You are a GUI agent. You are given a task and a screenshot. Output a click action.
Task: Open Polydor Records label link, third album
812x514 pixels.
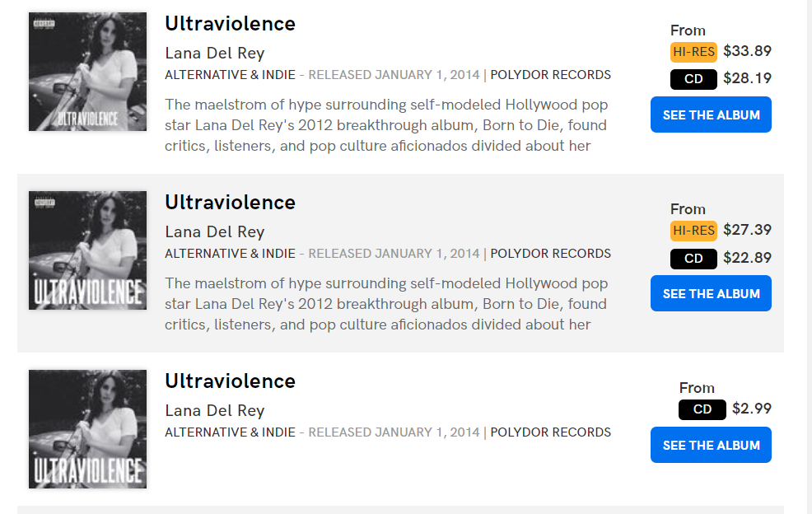(550, 432)
